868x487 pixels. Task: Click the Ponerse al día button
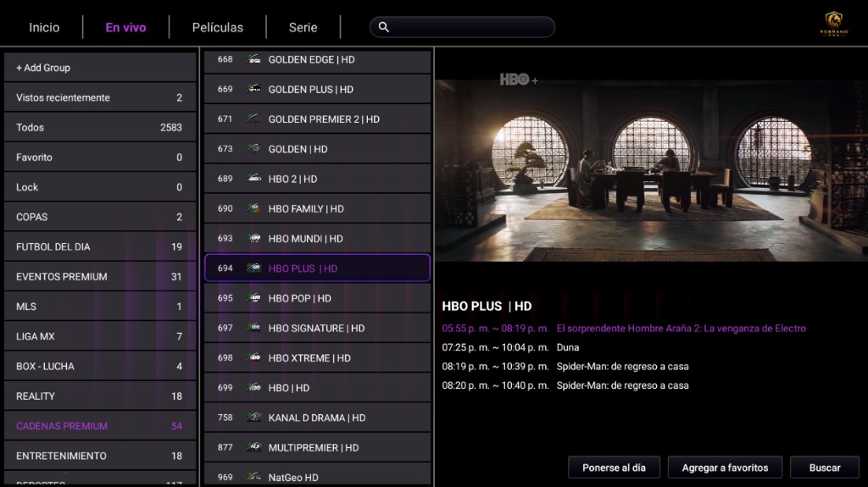[x=614, y=468]
